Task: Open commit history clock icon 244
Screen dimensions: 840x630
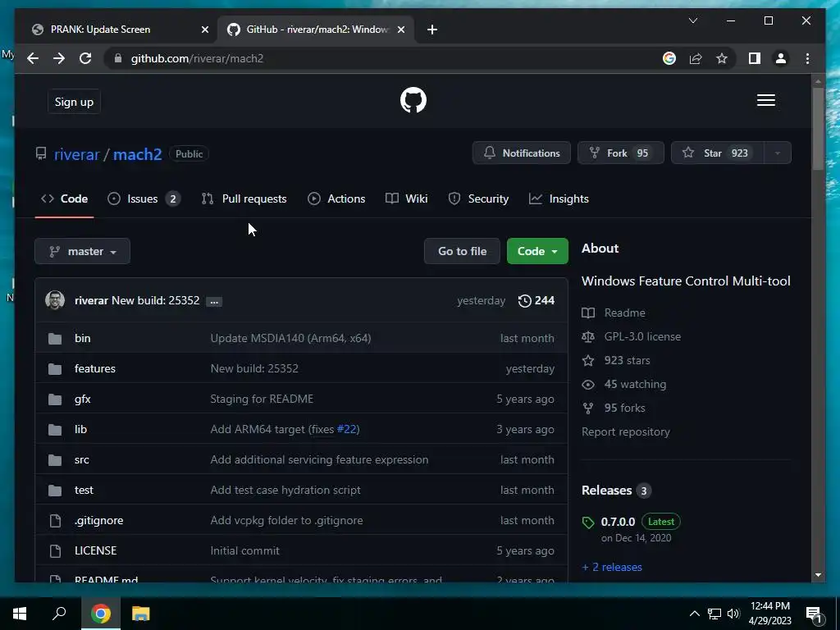Action: pos(536,300)
